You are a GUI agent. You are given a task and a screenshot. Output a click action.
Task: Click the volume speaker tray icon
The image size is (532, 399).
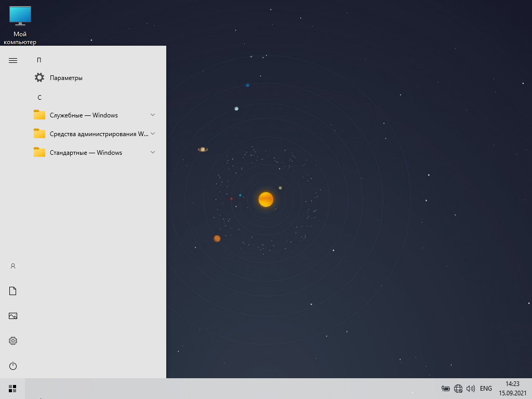click(x=471, y=388)
